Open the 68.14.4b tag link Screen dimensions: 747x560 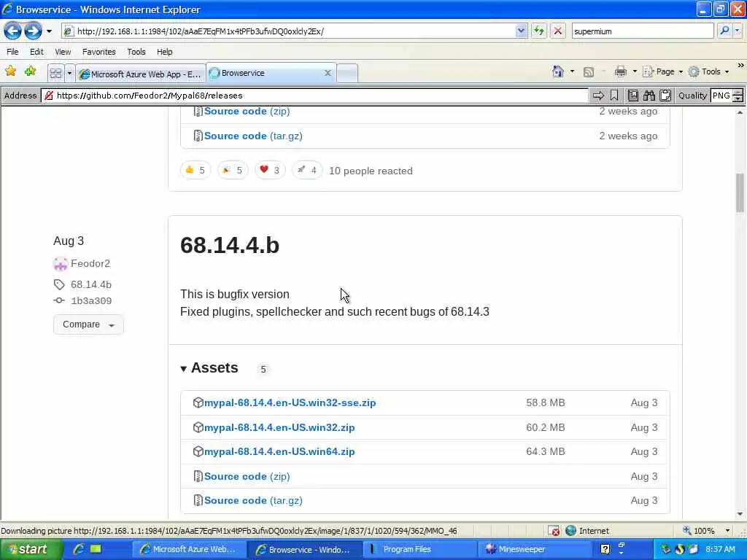(x=91, y=285)
